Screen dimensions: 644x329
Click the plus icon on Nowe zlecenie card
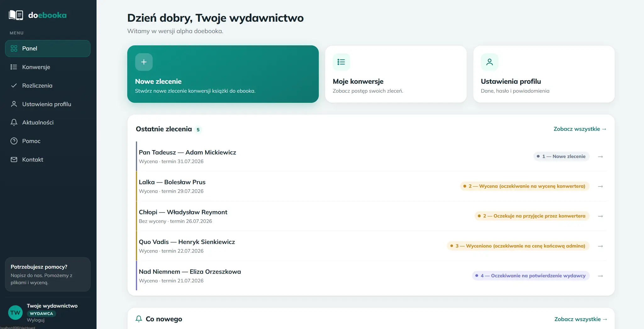tap(144, 62)
